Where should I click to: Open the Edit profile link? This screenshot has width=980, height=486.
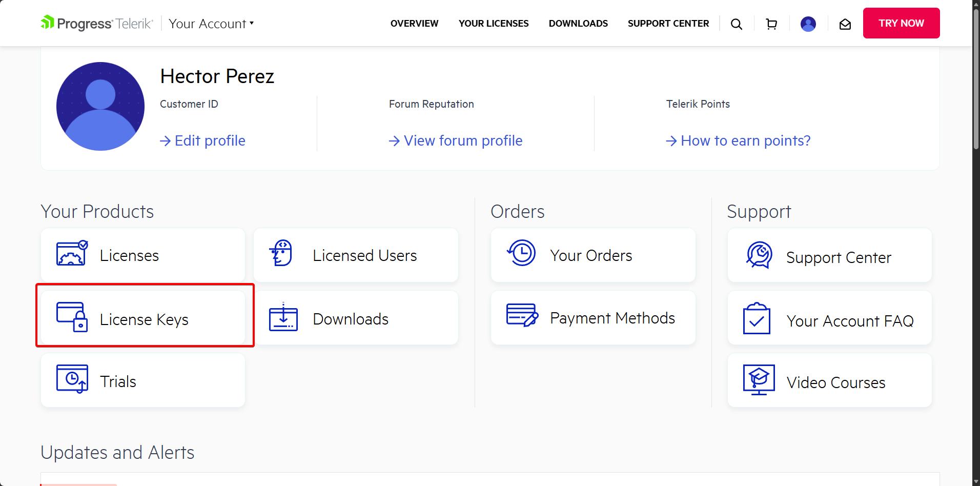[x=202, y=140]
